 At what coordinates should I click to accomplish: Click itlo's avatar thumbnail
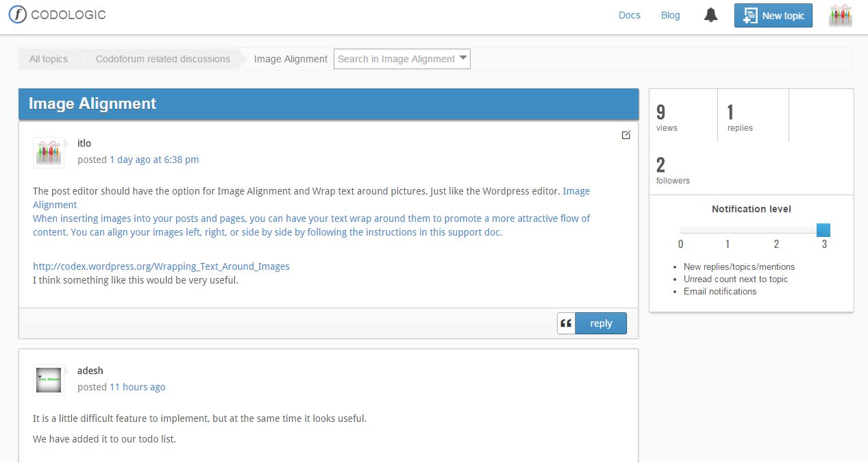pos(49,153)
